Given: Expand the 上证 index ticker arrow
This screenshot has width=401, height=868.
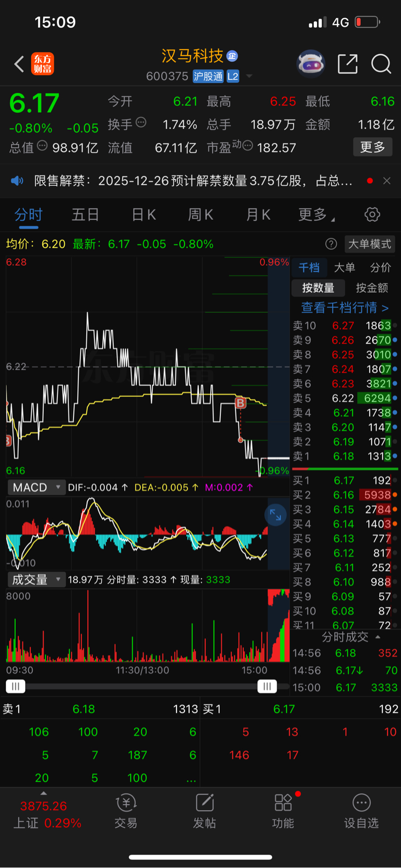Looking at the screenshot, I should point(44,793).
